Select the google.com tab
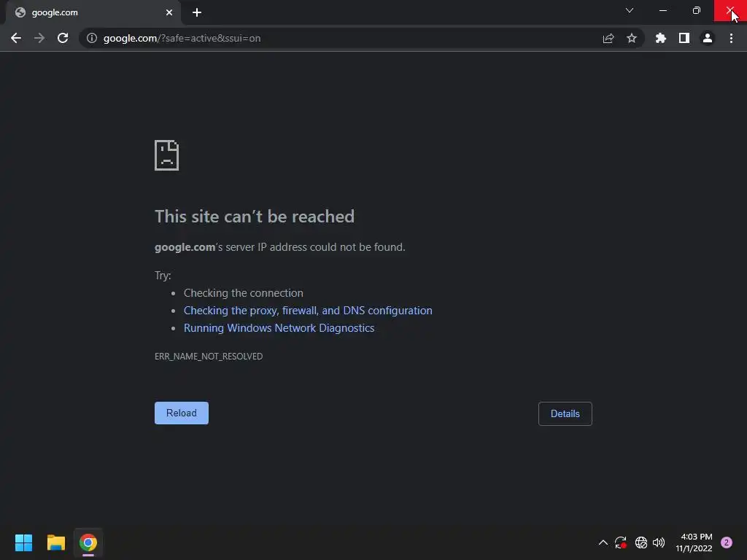Image resolution: width=747 pixels, height=560 pixels. coord(93,12)
